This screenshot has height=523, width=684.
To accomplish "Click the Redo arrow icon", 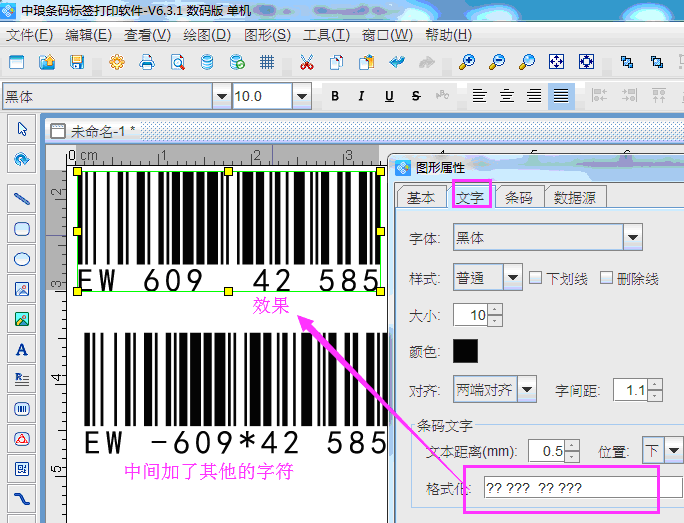I will coord(427,62).
